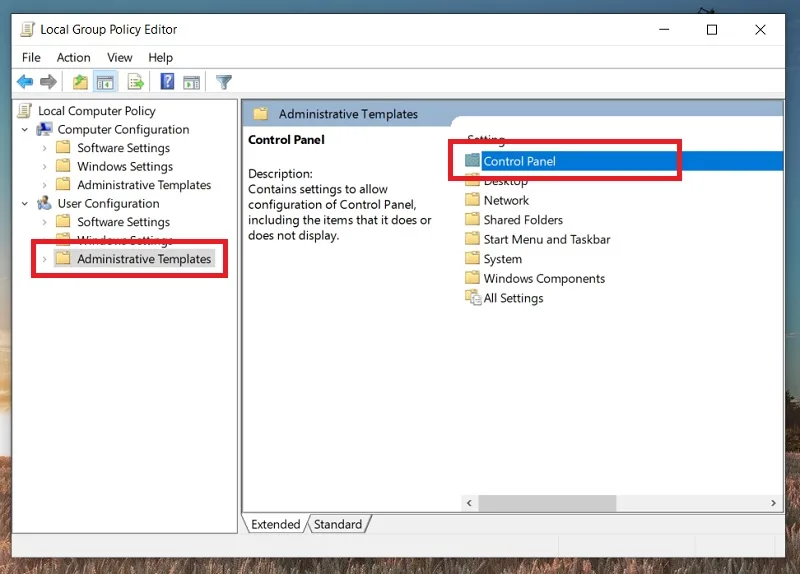Collapse the Computer Configuration node
Viewport: 800px width, 574px height.
24,130
